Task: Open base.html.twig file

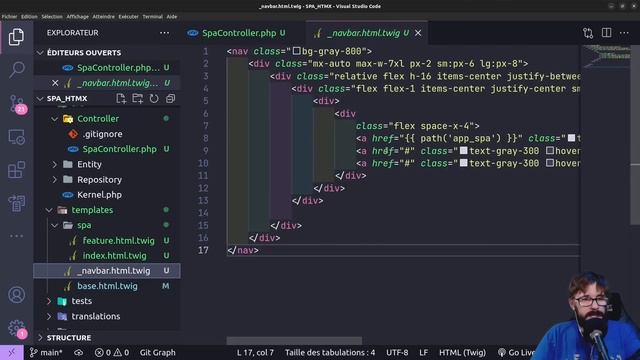Action: [107, 286]
